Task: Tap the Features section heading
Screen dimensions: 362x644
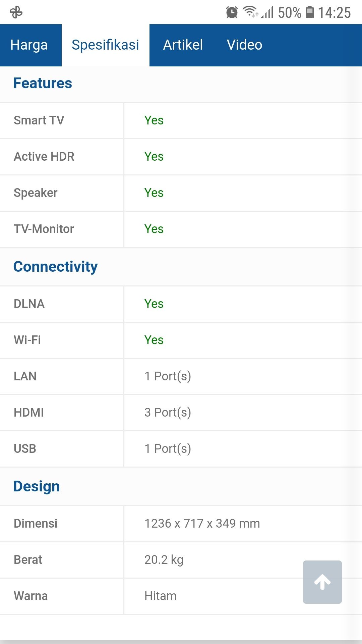Action: [x=43, y=83]
